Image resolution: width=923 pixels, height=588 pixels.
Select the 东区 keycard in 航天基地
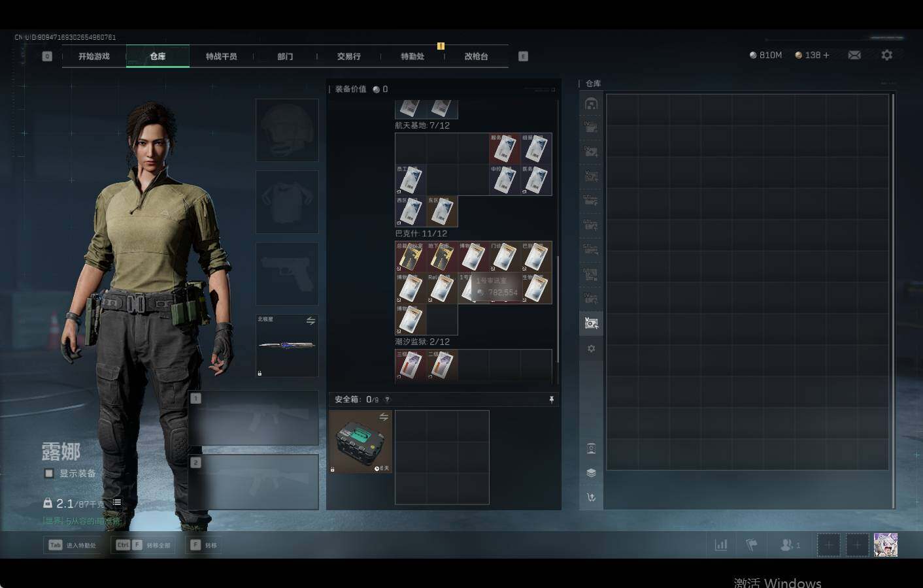pyautogui.click(x=442, y=211)
